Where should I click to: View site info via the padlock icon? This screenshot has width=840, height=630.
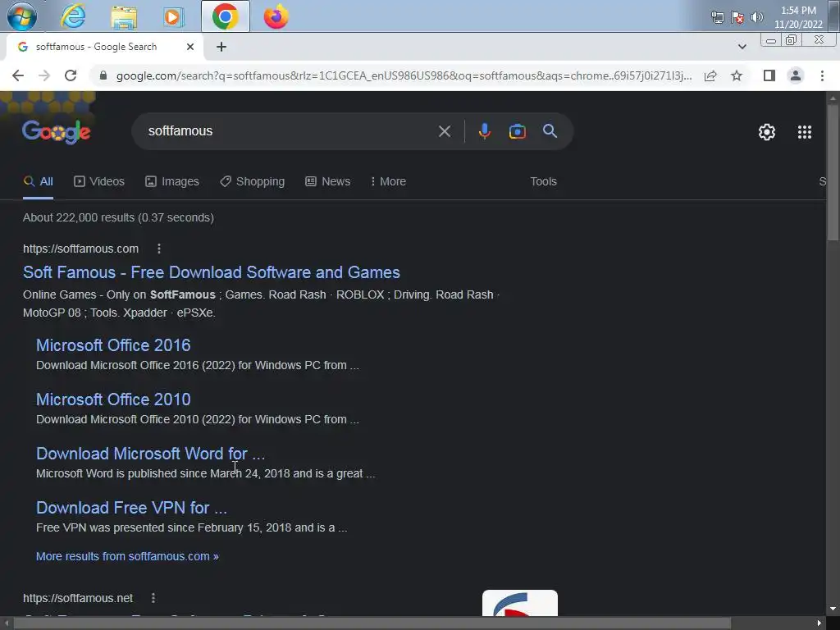[103, 75]
